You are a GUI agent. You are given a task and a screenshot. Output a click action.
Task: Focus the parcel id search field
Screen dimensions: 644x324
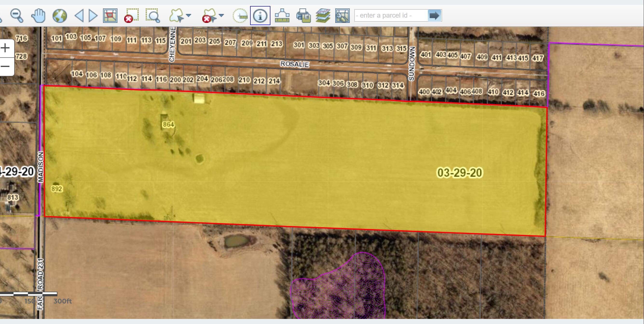point(391,15)
